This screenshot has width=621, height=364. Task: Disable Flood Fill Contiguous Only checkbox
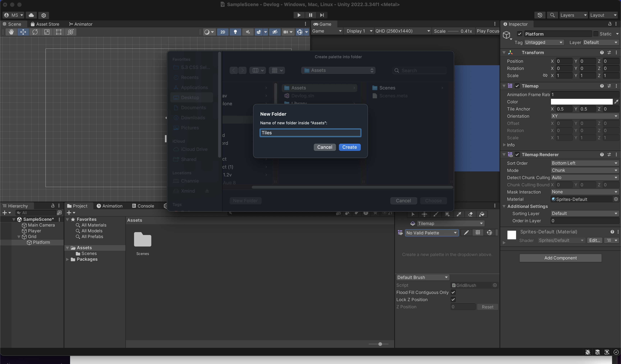(x=453, y=292)
